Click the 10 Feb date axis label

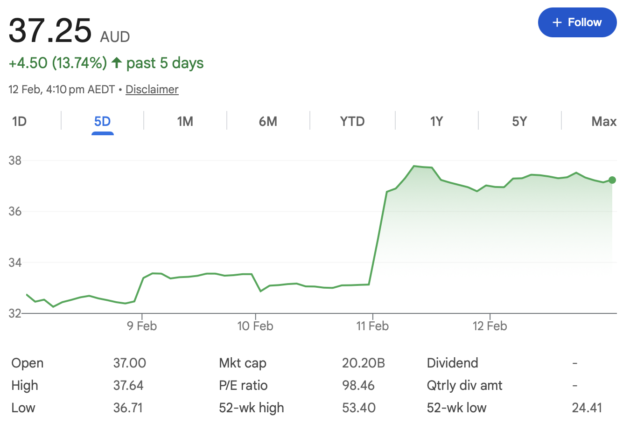pos(256,325)
